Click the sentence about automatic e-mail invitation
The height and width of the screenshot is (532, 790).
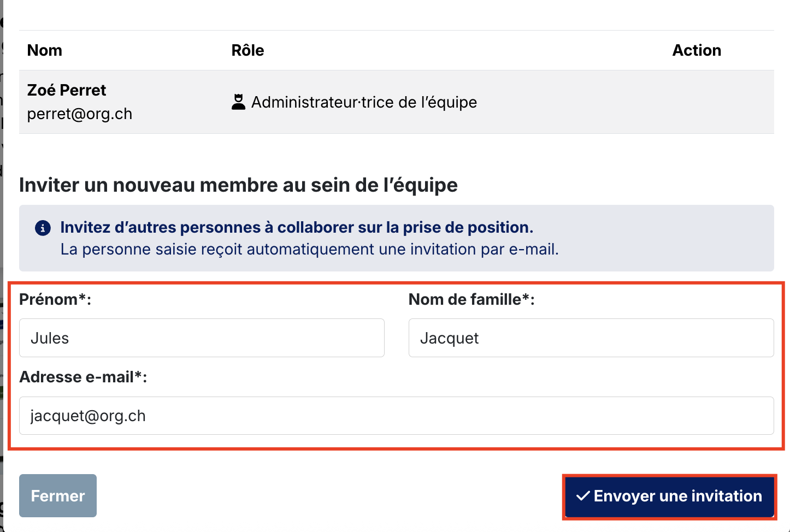(x=309, y=250)
